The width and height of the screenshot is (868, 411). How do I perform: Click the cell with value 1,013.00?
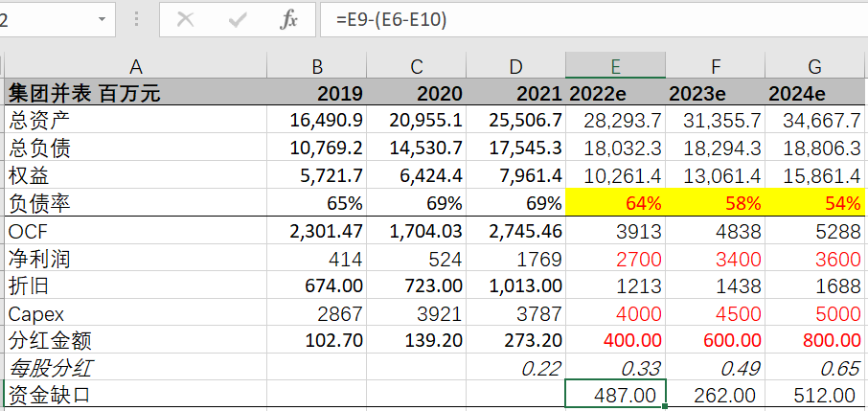(516, 285)
